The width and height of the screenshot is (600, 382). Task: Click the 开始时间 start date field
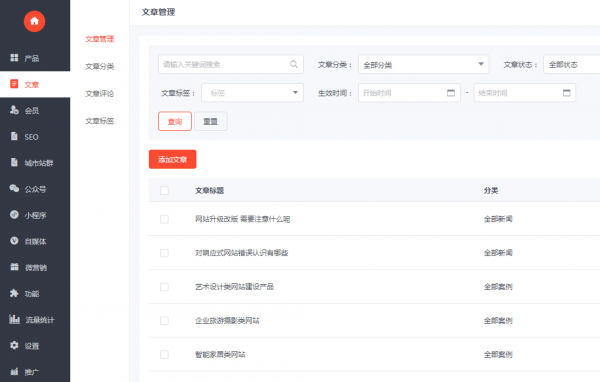pos(409,93)
